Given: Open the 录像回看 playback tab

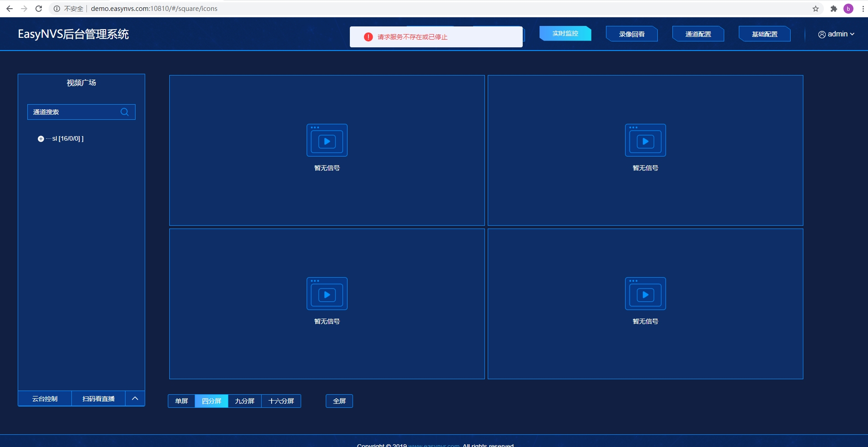Looking at the screenshot, I should 631,34.
